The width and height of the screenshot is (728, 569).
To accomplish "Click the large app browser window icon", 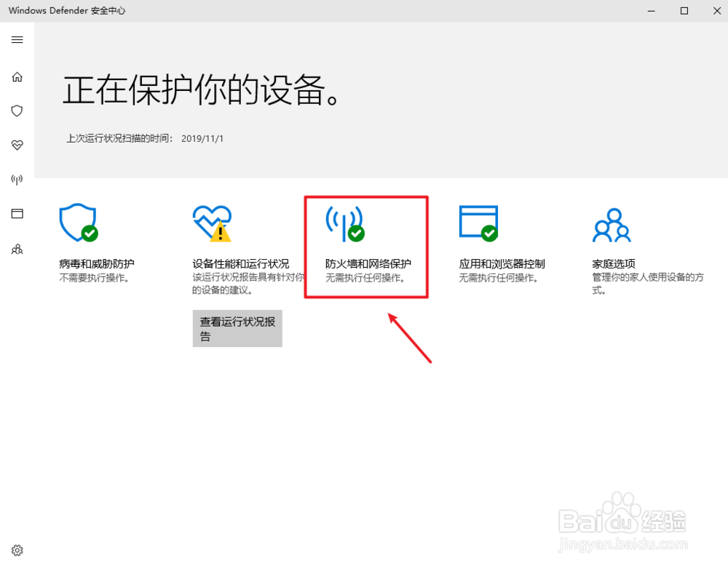I will tap(479, 223).
